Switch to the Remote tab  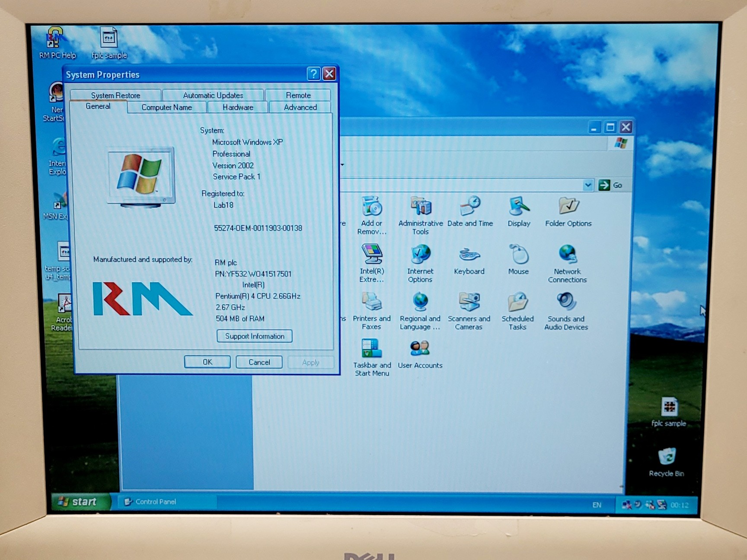[298, 95]
